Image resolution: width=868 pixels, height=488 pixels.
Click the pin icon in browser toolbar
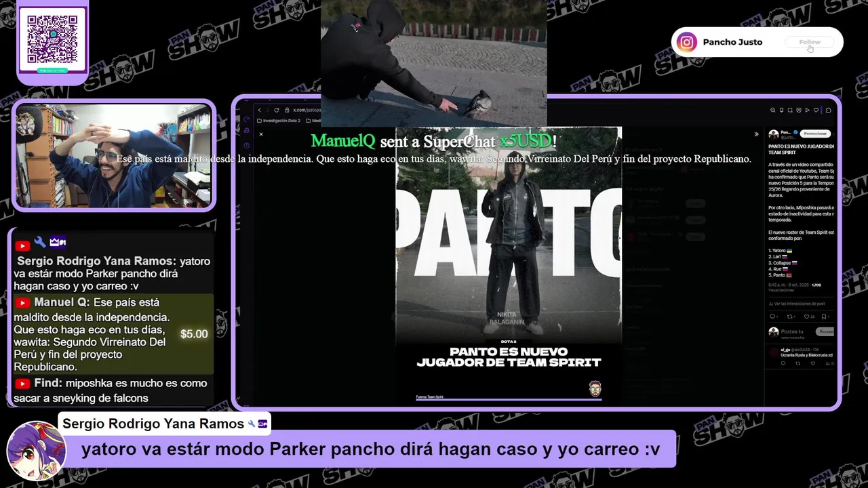pos(781,110)
